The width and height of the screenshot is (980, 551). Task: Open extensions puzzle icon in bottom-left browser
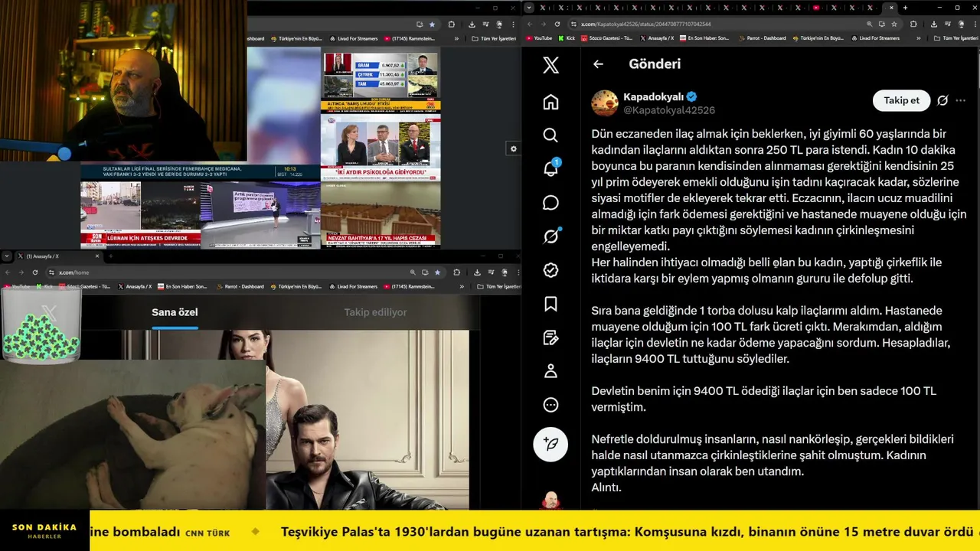[457, 272]
